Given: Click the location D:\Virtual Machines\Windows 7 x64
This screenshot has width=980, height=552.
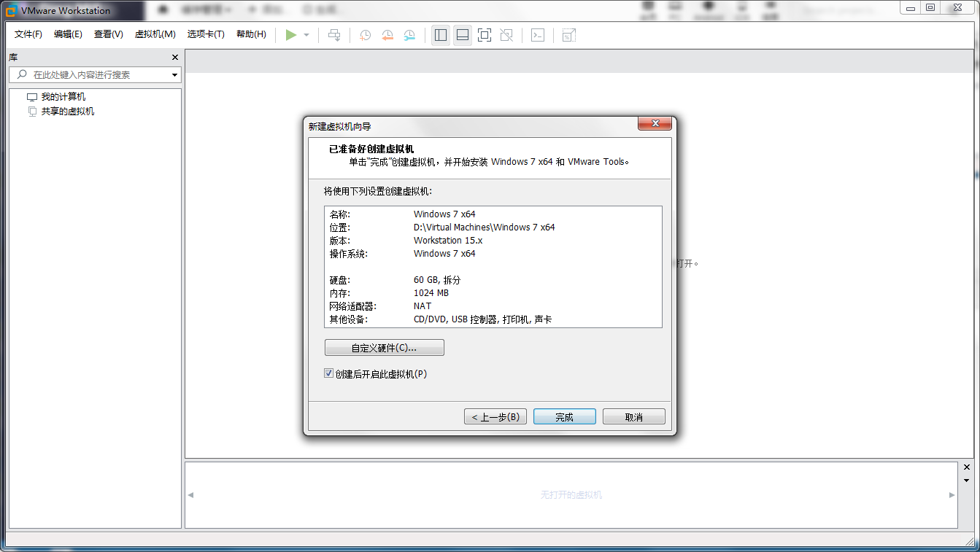Looking at the screenshot, I should 485,228.
